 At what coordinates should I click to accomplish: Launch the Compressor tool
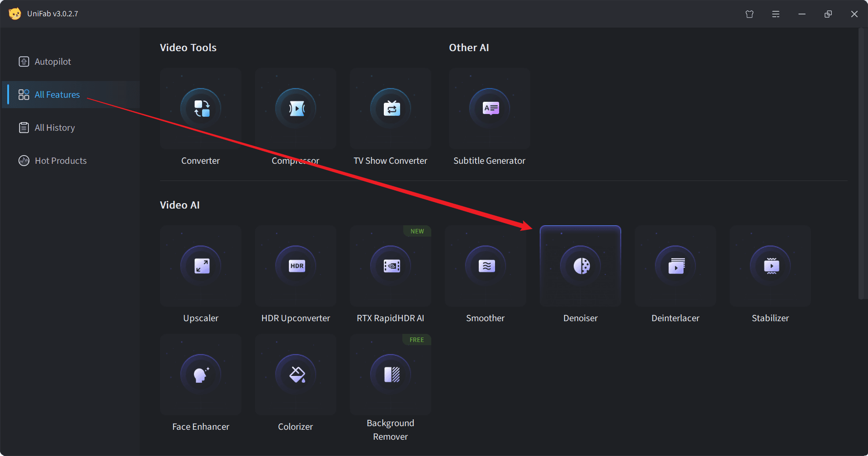[295, 109]
